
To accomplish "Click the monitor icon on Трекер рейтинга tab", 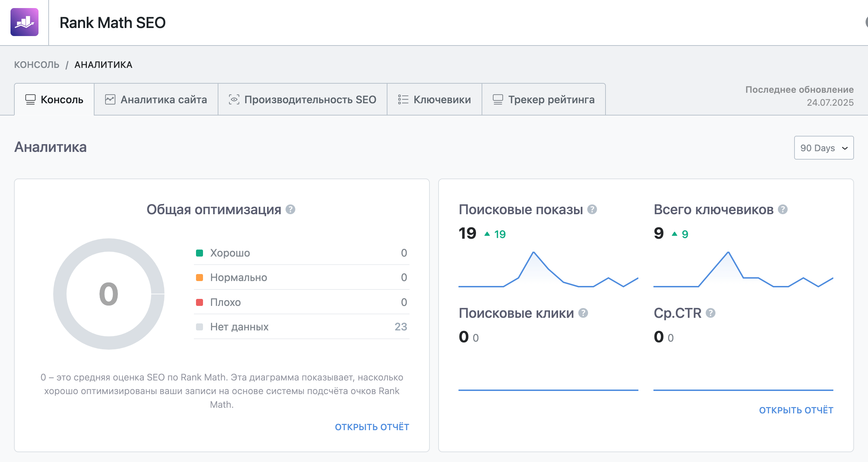I will (498, 99).
